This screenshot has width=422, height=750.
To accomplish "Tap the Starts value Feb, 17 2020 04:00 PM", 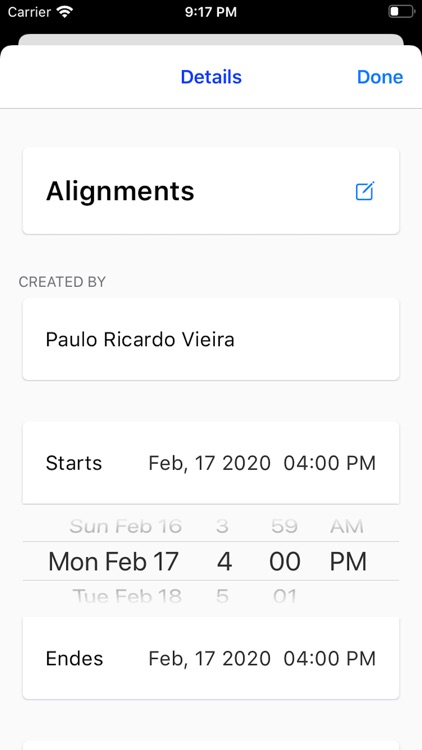I will 262,463.
